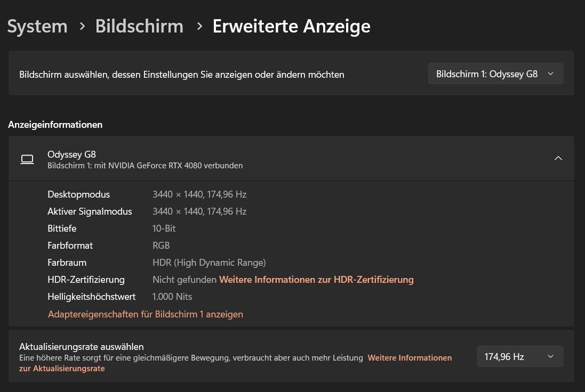The image size is (585, 392).
Task: Open Adaptereigenschaften für Bildschirm 1 anzeigen
Action: click(146, 314)
